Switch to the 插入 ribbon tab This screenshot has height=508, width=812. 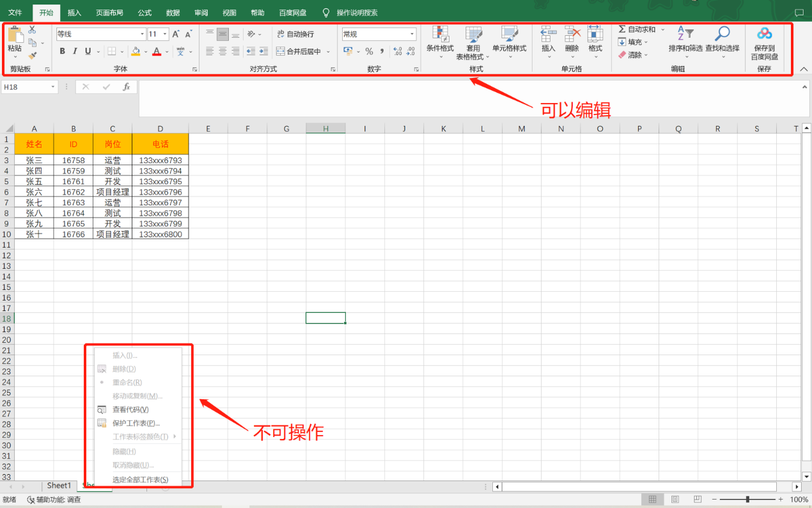pos(74,12)
